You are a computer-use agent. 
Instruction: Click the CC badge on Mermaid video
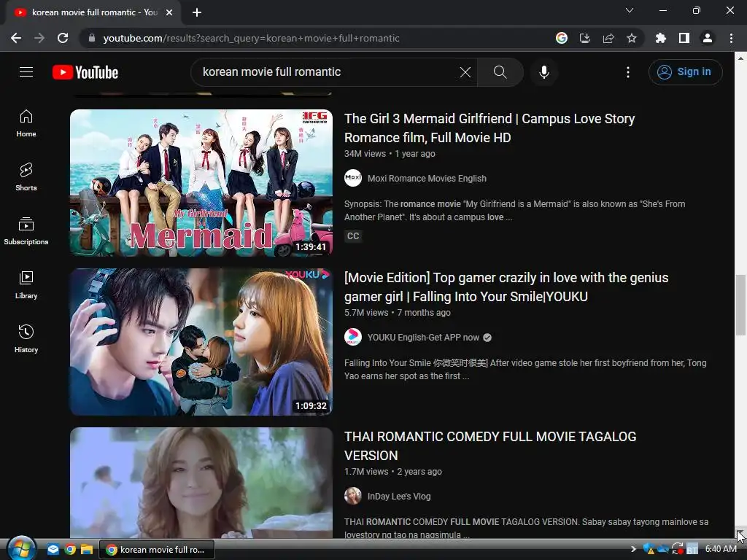pos(353,236)
